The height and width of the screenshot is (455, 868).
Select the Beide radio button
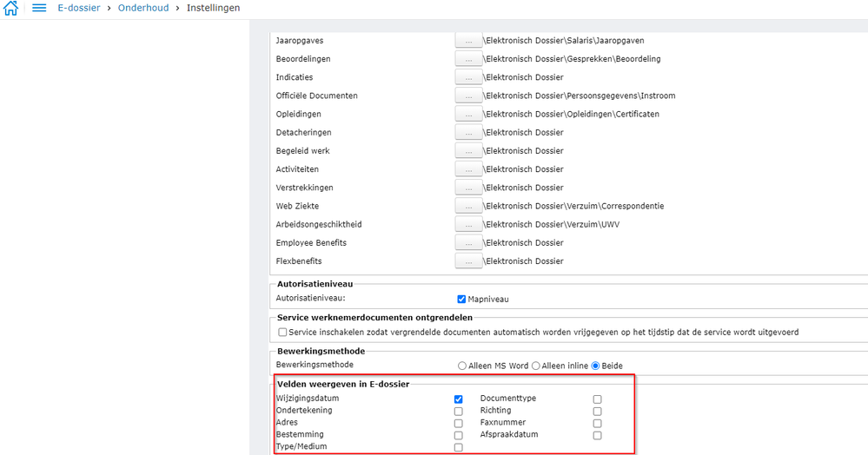click(x=596, y=366)
